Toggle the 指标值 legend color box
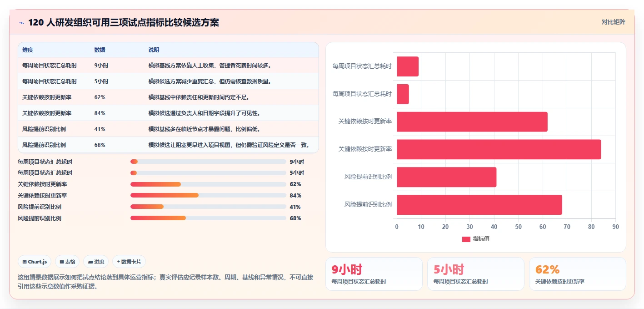Screen dimensions: 644x309 tap(466, 239)
